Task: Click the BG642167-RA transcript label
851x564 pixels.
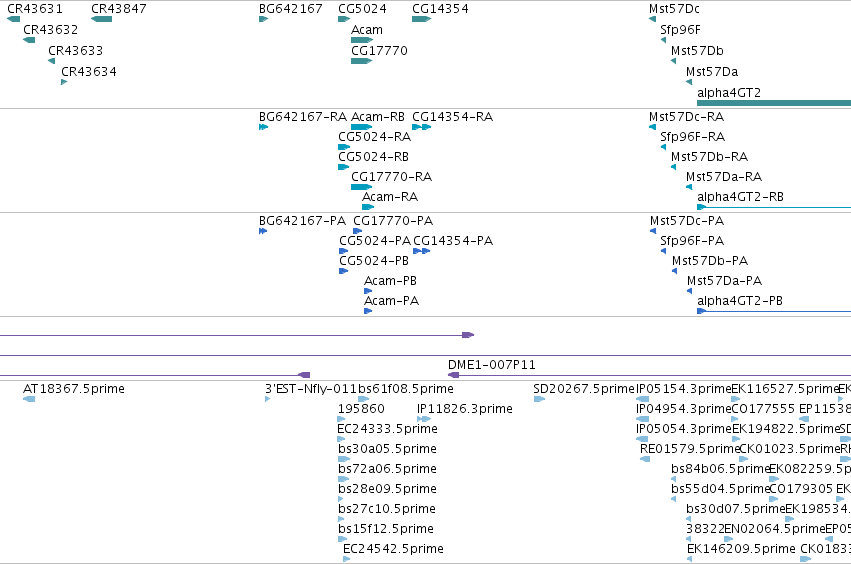Action: pos(303,117)
